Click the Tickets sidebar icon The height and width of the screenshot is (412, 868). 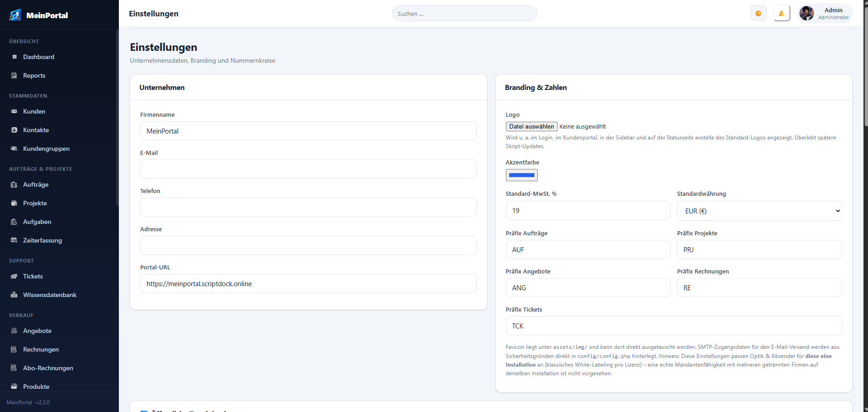coord(14,276)
